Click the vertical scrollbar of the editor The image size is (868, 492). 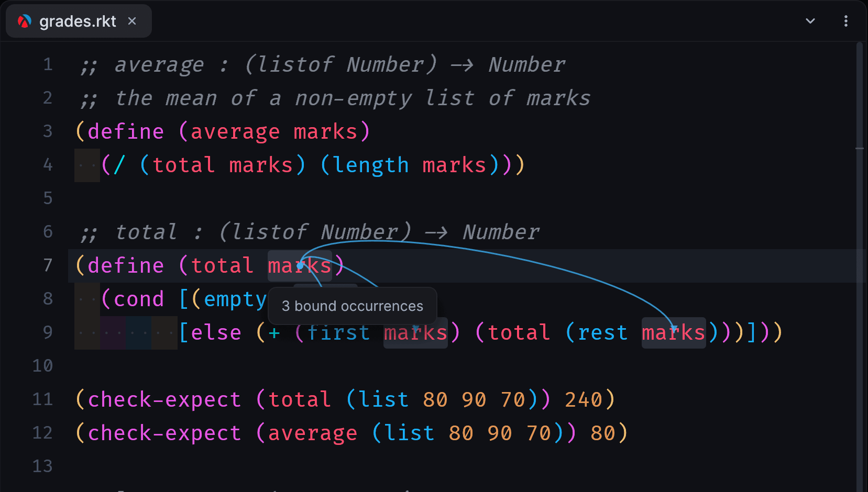tap(859, 267)
